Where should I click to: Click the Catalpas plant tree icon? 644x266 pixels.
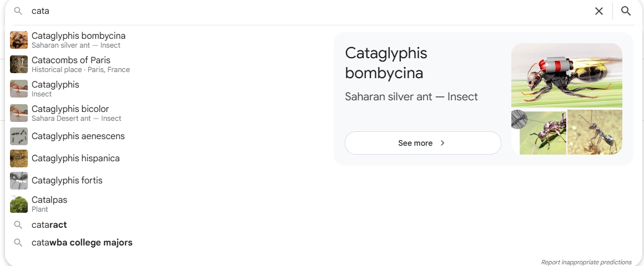(19, 204)
